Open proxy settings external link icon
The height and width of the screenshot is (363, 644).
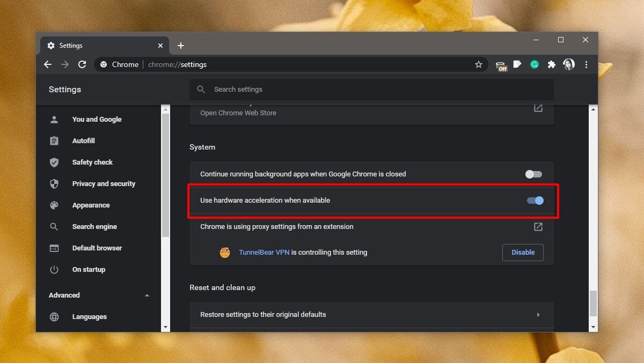(538, 227)
